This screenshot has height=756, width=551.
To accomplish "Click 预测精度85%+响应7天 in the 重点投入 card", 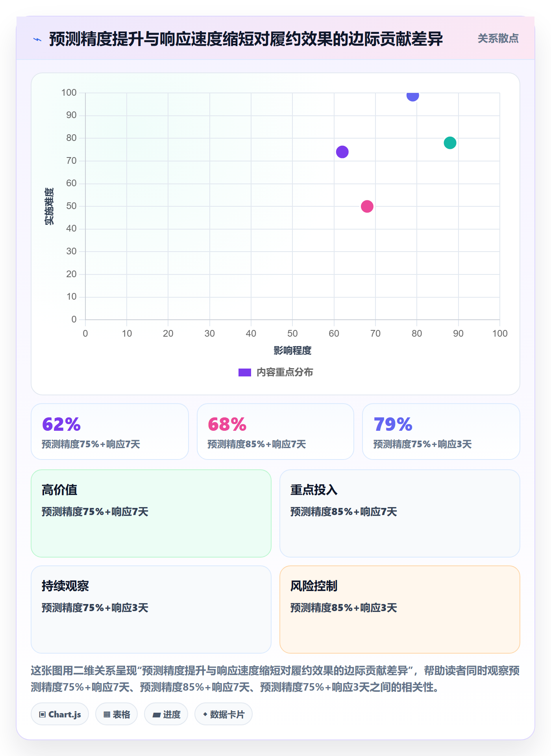I will tap(344, 512).
